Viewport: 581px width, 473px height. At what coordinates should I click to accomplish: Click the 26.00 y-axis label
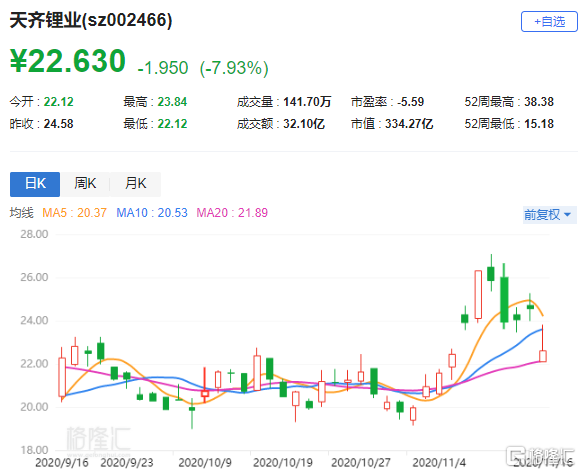pyautogui.click(x=34, y=277)
